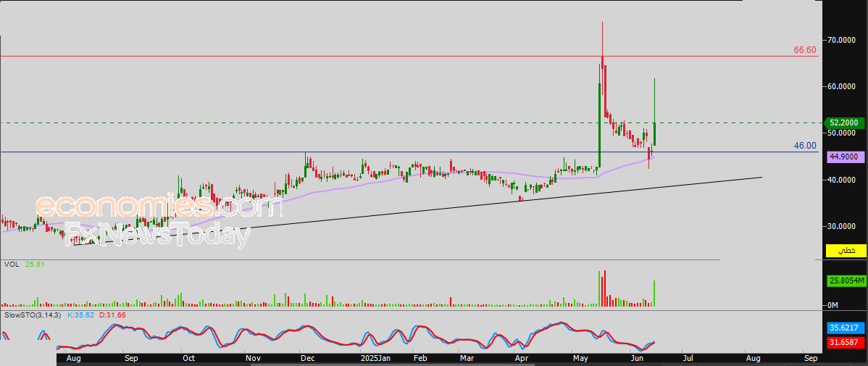Click the May label on time axis
This screenshot has height=366, width=868.
click(x=580, y=358)
